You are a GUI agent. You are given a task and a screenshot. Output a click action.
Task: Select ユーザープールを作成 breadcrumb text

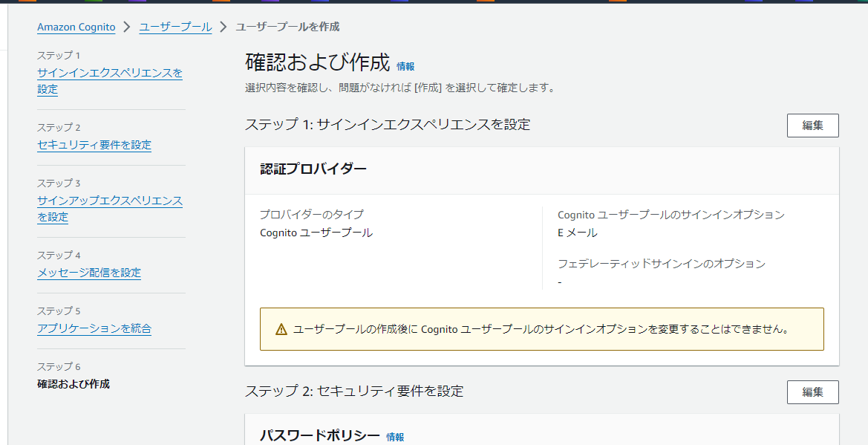(287, 27)
